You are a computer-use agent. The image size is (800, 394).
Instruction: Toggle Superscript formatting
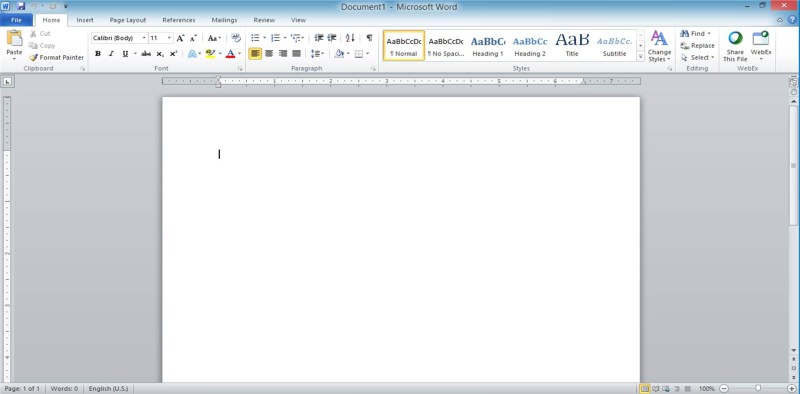click(x=173, y=54)
